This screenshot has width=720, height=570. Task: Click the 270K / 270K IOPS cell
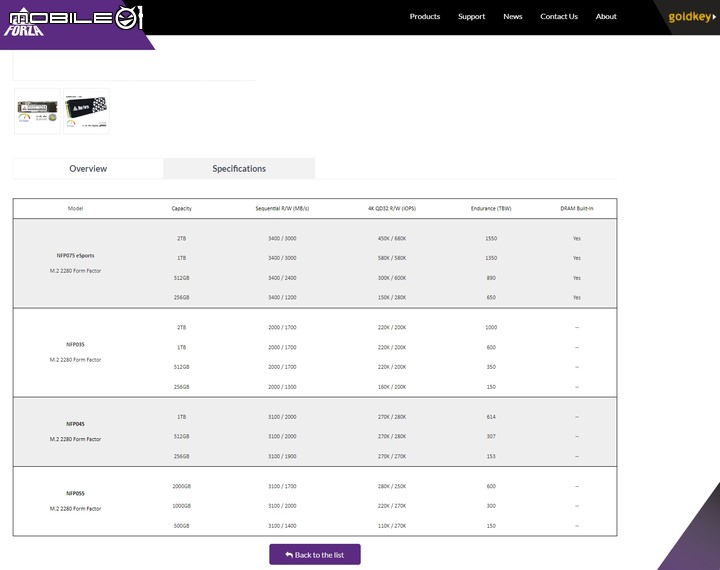pos(392,457)
